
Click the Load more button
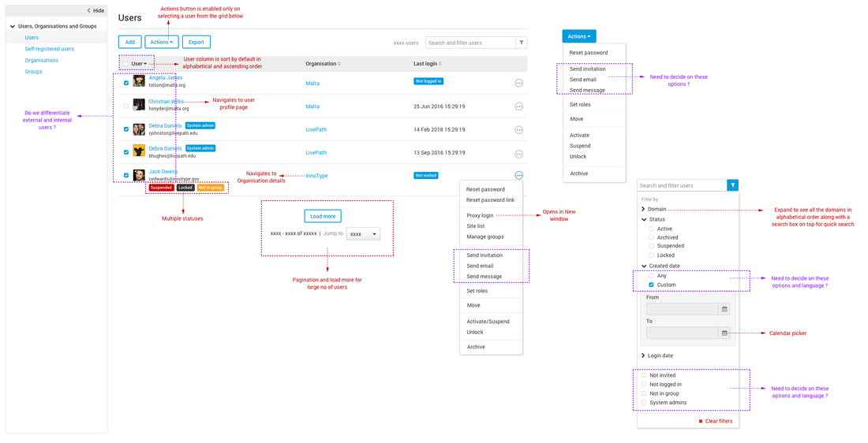coord(323,216)
